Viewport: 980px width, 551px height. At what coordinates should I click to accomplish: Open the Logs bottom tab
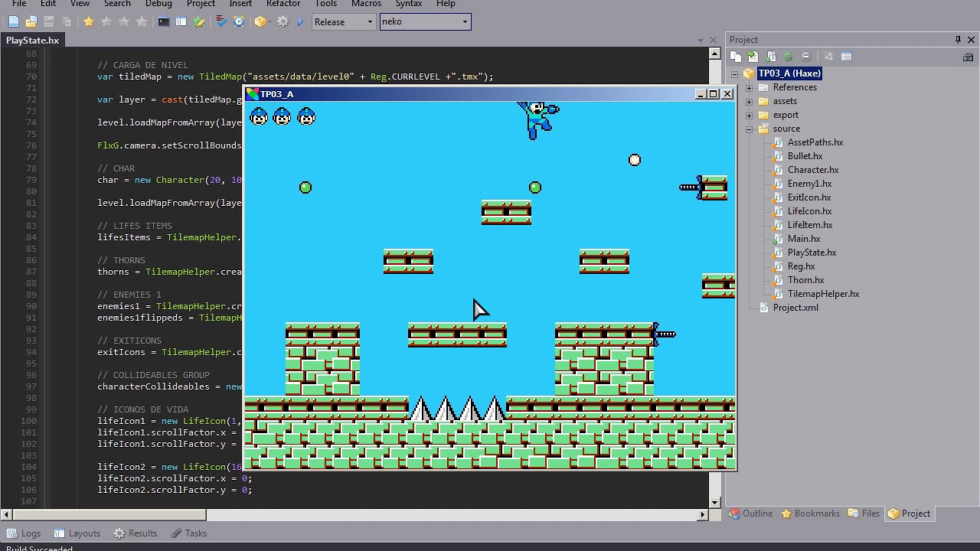click(24, 533)
